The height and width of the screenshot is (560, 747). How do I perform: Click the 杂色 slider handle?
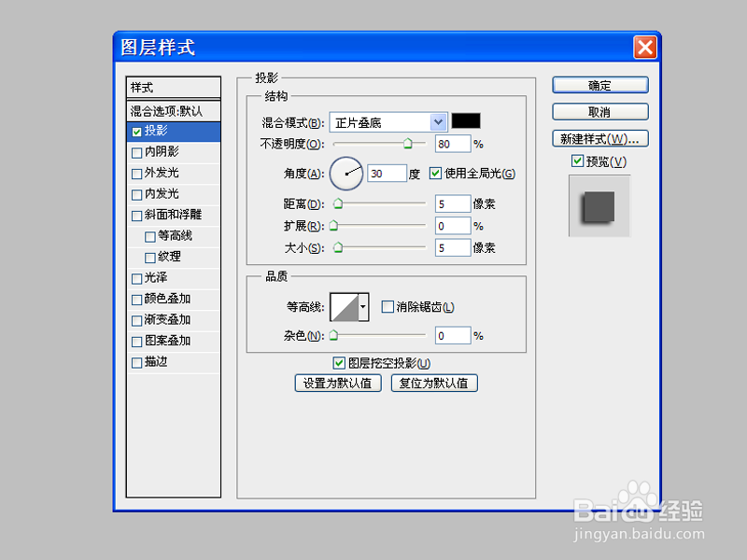(x=334, y=335)
